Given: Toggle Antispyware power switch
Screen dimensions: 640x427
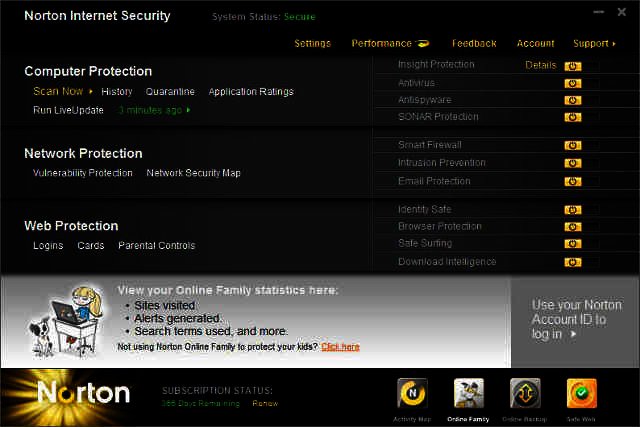Looking at the screenshot, I should pos(573,100).
